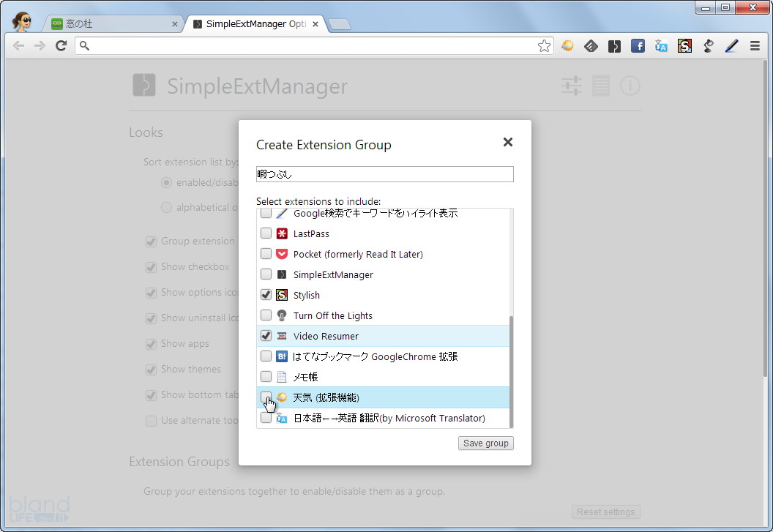Image resolution: width=773 pixels, height=532 pixels.
Task: Close the 窓の杜 tab
Action: pos(174,23)
